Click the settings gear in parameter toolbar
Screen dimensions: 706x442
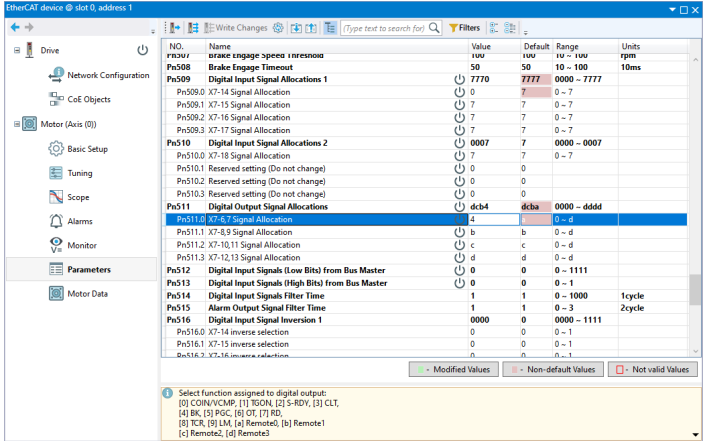(x=278, y=28)
